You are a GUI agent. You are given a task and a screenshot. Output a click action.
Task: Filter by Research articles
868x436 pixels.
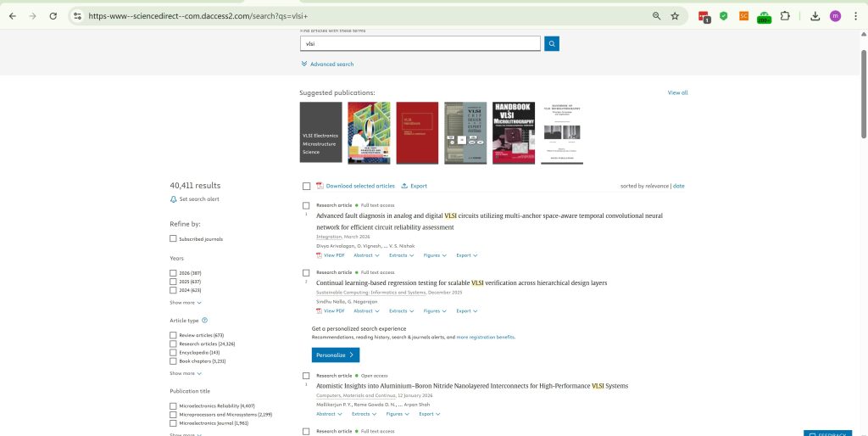click(x=173, y=344)
